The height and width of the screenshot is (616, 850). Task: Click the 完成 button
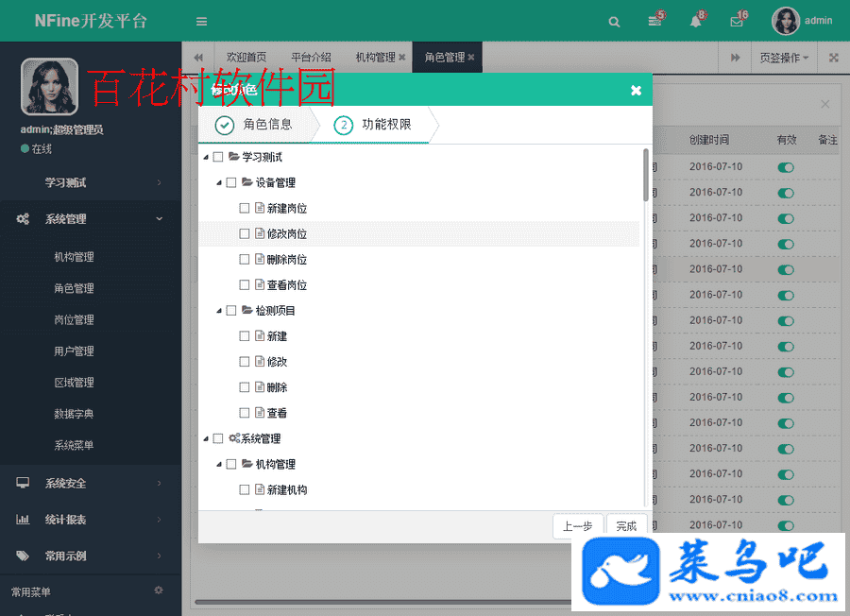coord(626,526)
